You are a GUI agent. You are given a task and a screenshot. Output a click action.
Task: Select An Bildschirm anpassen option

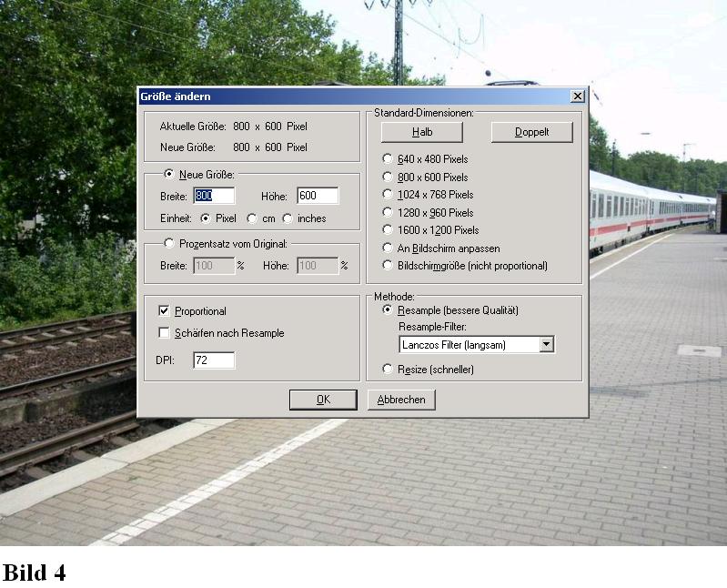389,248
